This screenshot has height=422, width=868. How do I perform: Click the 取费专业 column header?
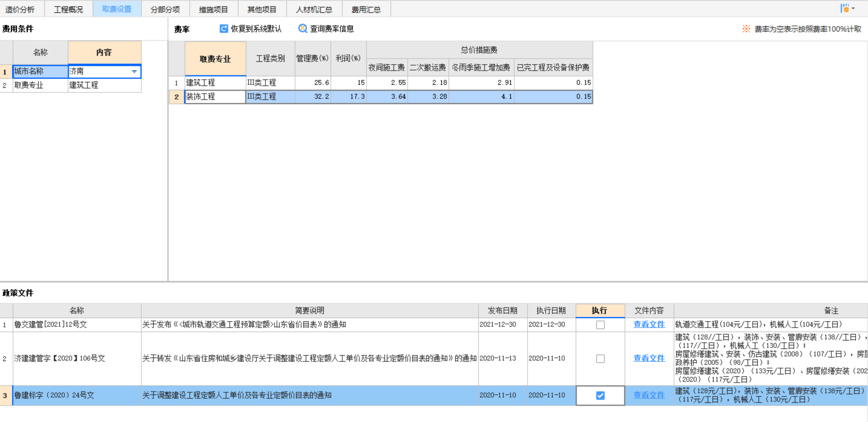(x=215, y=59)
